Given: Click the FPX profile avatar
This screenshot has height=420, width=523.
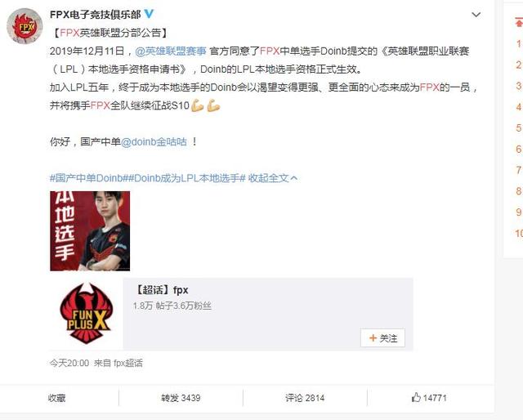Looking at the screenshot, I should tap(25, 25).
